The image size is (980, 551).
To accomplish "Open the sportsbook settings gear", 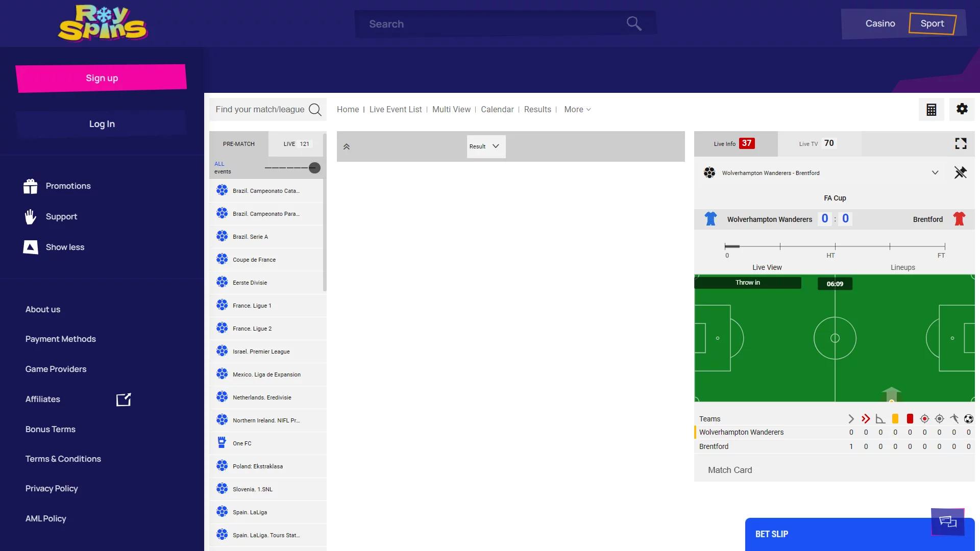I will point(962,109).
